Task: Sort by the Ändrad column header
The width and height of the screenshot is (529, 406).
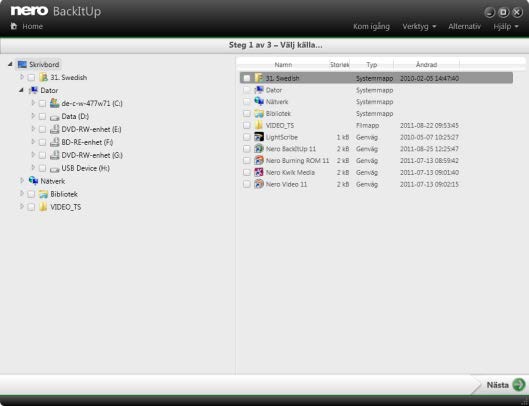Action: [426, 64]
